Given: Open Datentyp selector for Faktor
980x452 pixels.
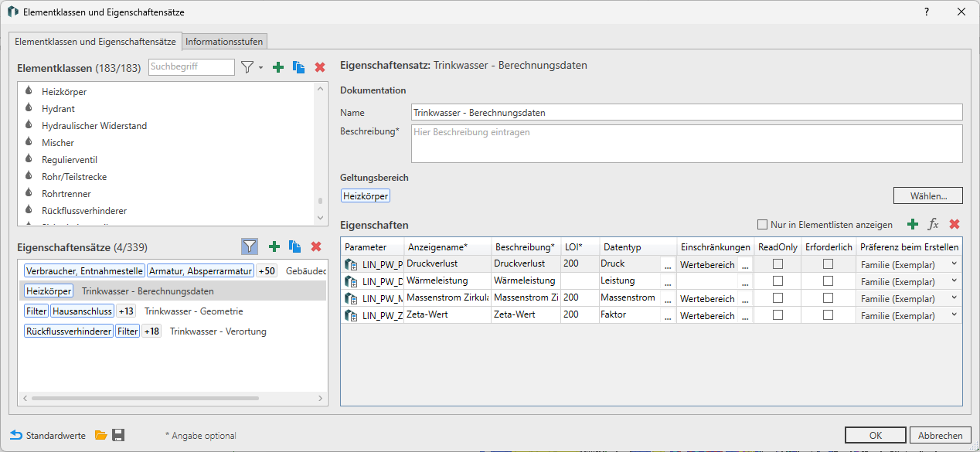Looking at the screenshot, I should click(x=668, y=316).
